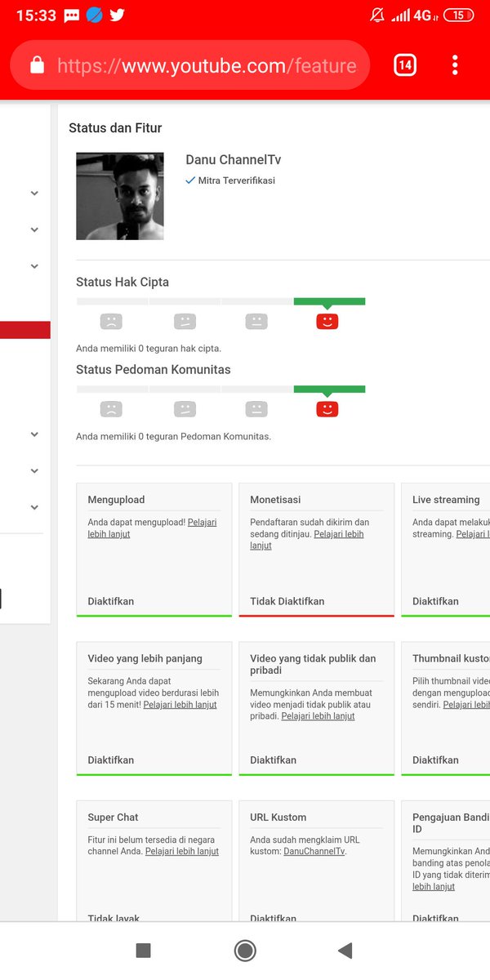Tap the red smiley under Status Pedoman Komunitas
The height and width of the screenshot is (980, 490).
coord(327,408)
